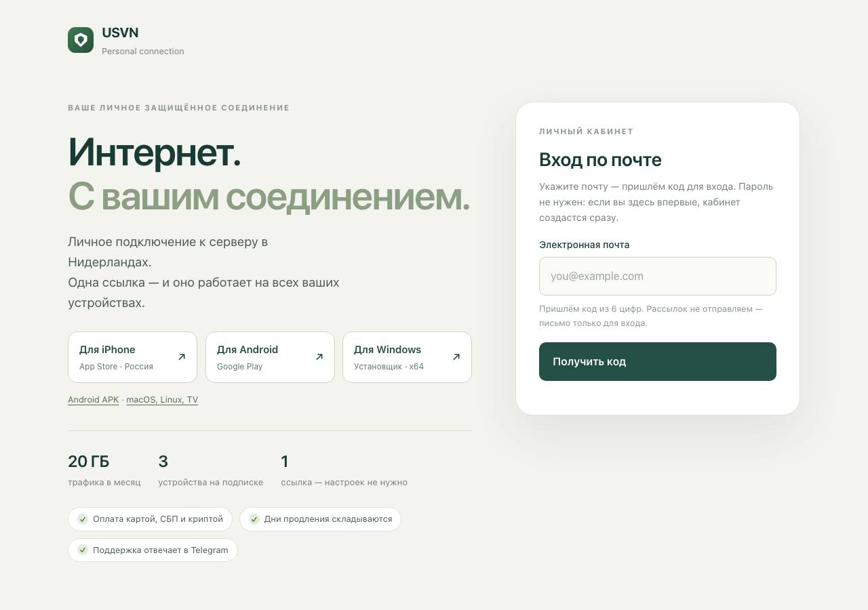
Task: Follow the "macOS, Linux, TV" link
Action: tap(162, 400)
